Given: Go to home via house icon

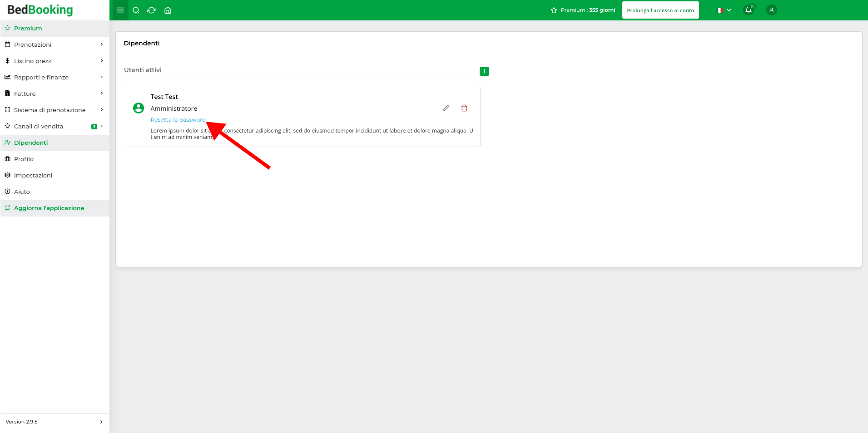Looking at the screenshot, I should [168, 10].
